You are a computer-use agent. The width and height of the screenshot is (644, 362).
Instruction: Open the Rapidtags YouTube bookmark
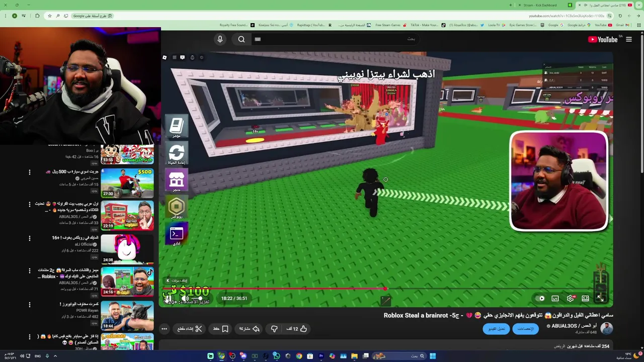pos(314,25)
